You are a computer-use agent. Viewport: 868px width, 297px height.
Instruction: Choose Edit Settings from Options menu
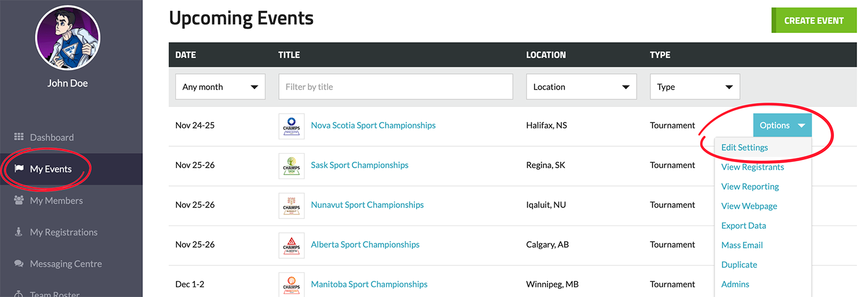(x=744, y=147)
